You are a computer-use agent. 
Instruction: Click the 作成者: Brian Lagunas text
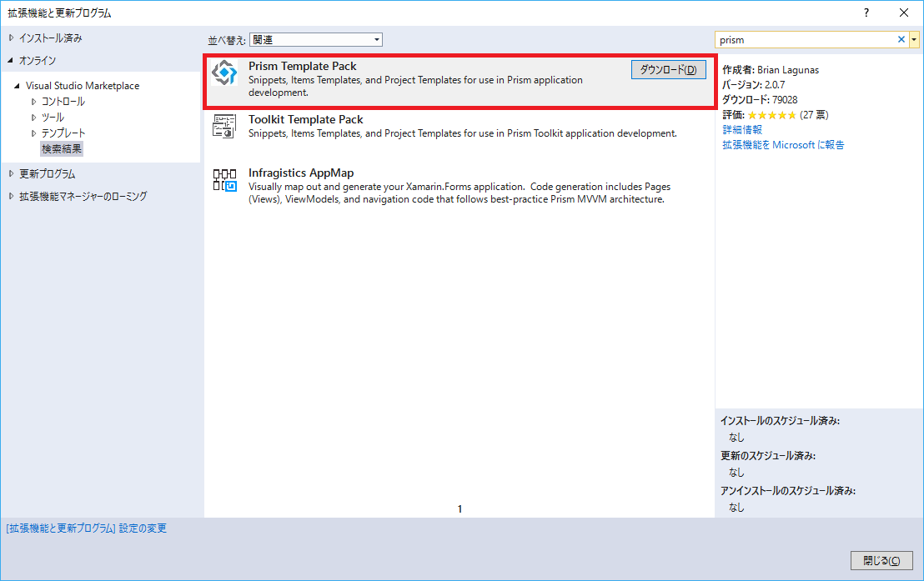[771, 69]
